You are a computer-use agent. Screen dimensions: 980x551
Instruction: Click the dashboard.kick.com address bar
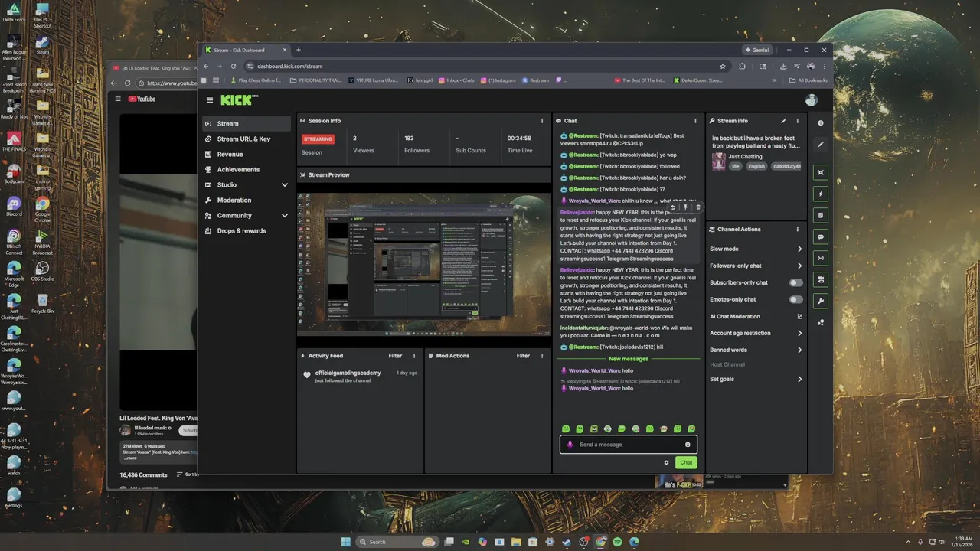pos(486,67)
